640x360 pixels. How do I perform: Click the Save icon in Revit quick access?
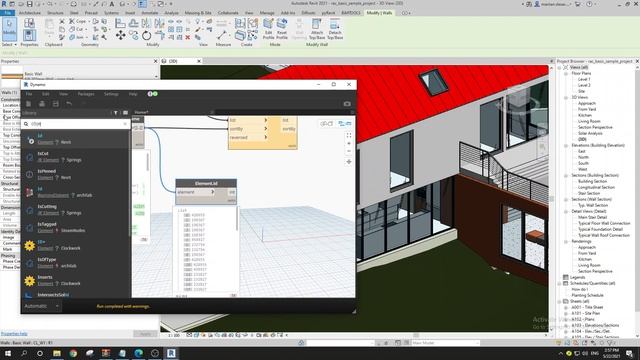pyautogui.click(x=29, y=4)
